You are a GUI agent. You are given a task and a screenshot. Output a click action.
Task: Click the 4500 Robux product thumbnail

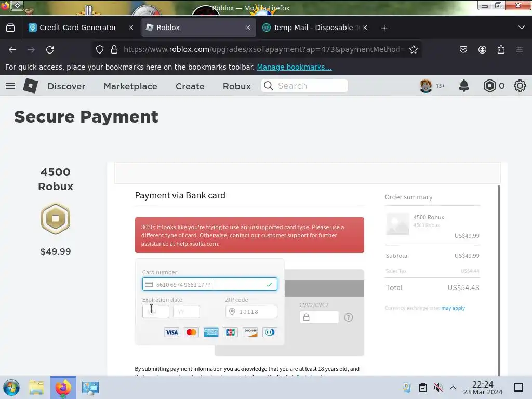397,224
